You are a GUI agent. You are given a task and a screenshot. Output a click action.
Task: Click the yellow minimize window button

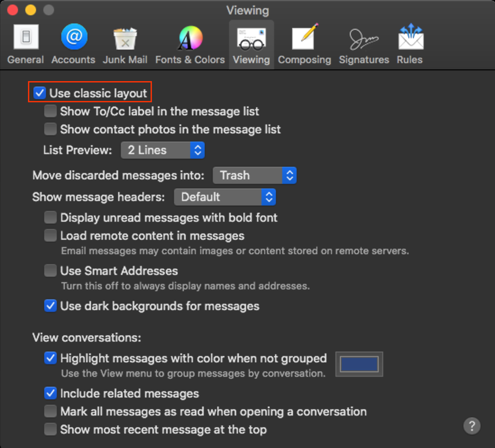(31, 10)
